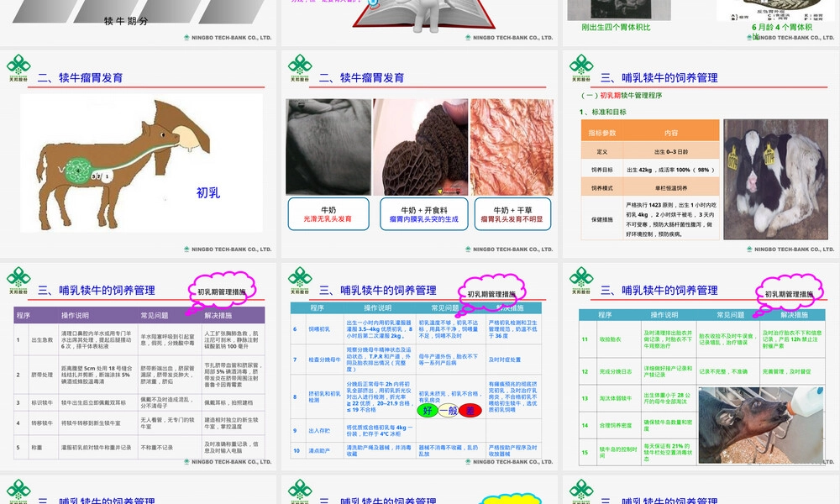
Task: Click the reddish rumen tissue photo
Action: 512,147
